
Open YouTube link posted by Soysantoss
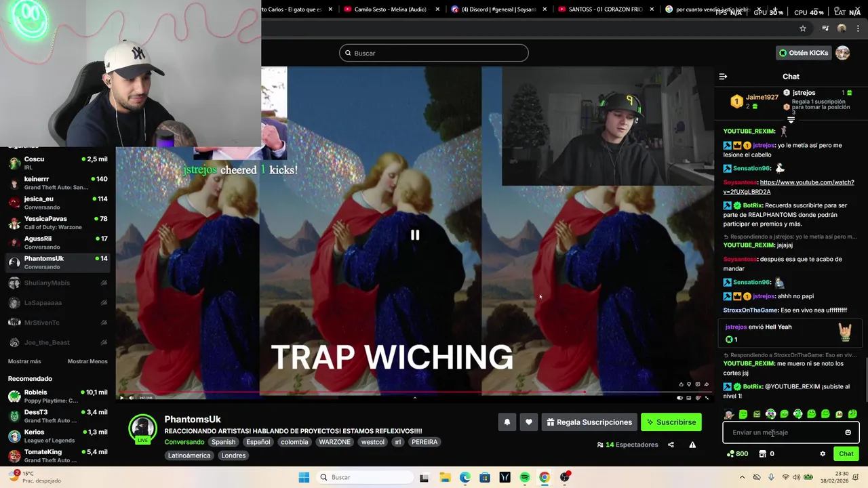pyautogui.click(x=788, y=187)
